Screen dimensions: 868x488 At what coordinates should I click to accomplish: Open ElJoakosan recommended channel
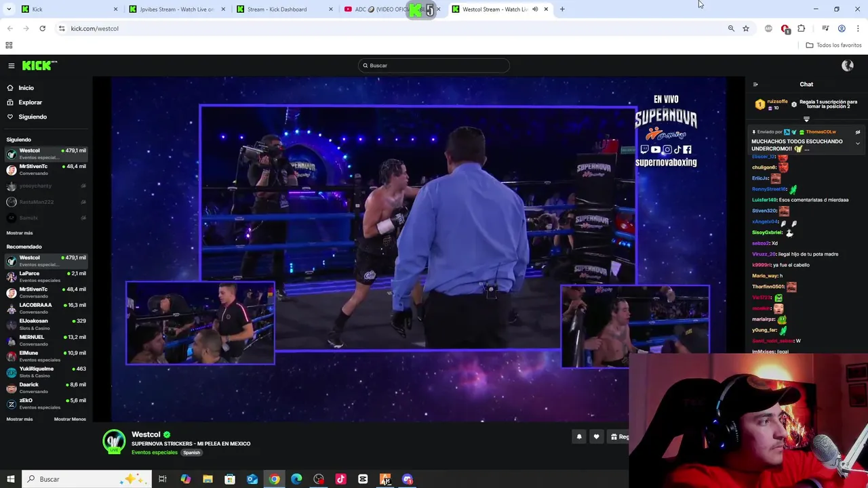click(x=46, y=324)
